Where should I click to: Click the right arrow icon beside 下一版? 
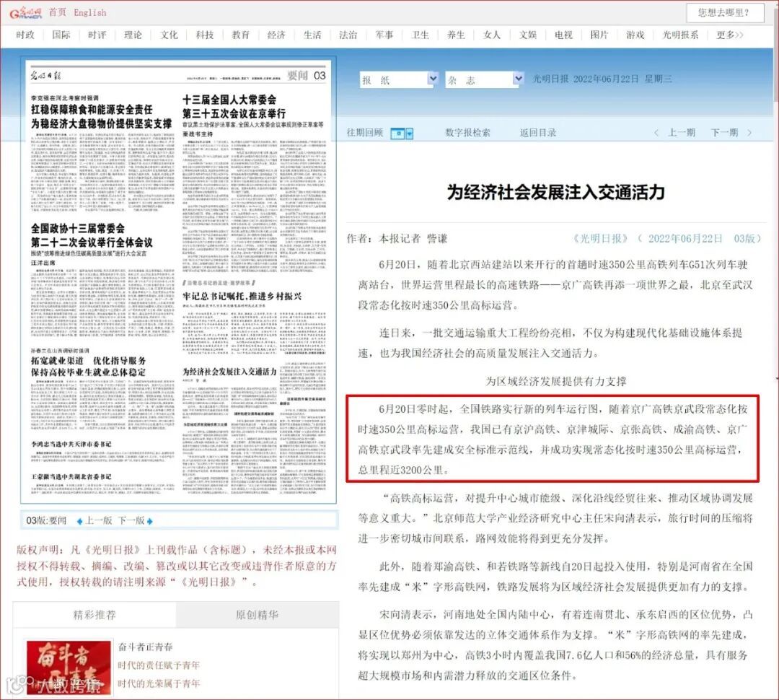pyautogui.click(x=149, y=521)
